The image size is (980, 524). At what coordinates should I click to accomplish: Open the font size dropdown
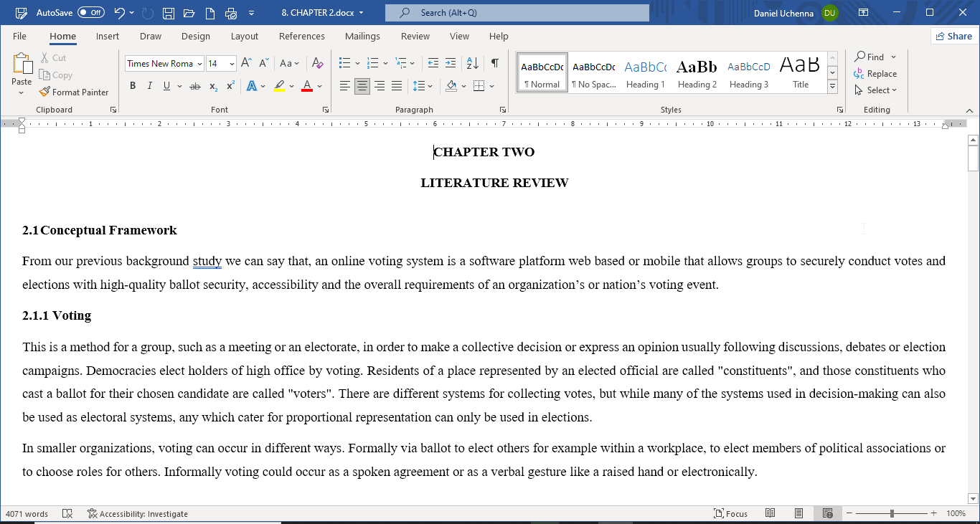231,63
